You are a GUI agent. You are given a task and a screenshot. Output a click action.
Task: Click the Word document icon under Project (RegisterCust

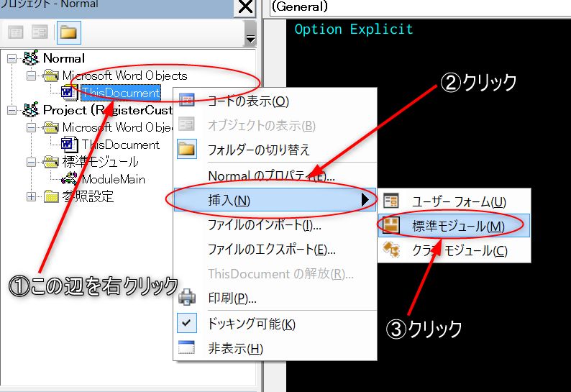[x=69, y=145]
